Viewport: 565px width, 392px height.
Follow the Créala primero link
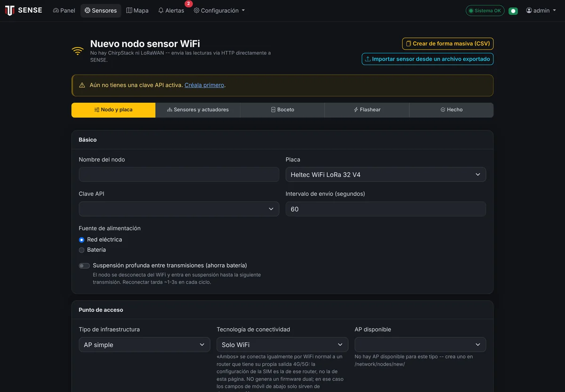[x=204, y=85]
